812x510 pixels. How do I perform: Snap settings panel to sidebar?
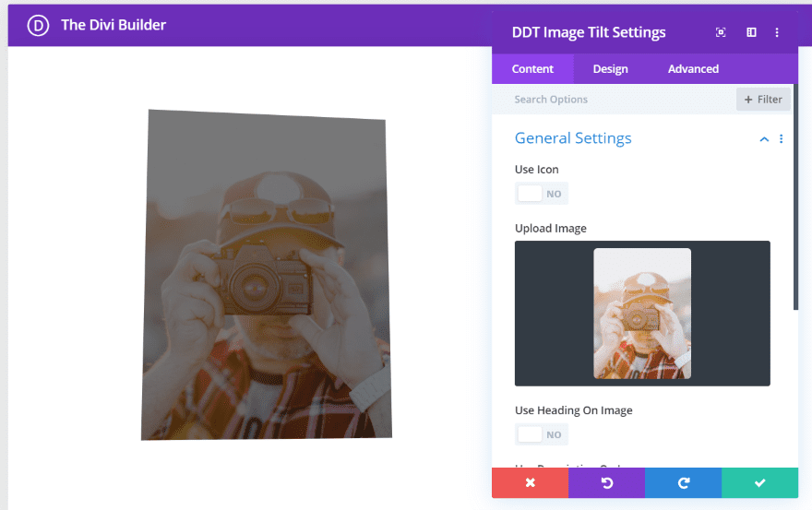pos(751,32)
